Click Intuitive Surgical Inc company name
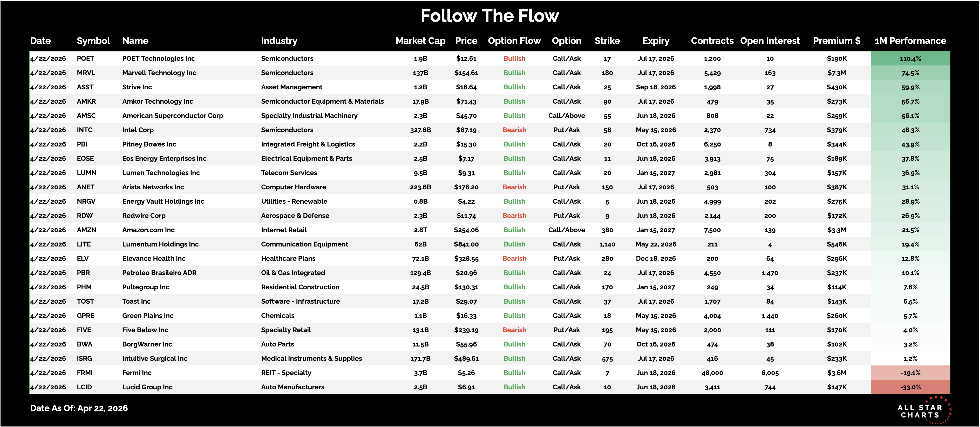 pos(154,358)
